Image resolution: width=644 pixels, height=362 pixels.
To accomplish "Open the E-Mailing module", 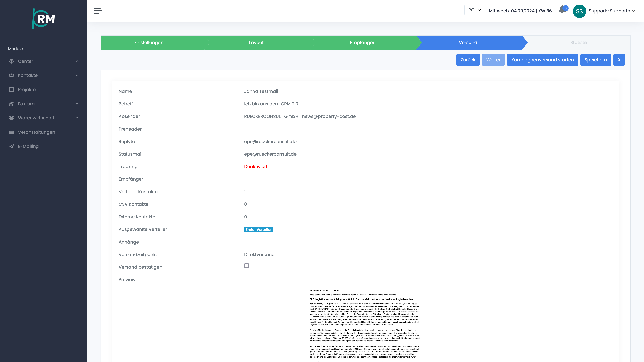I will [28, 146].
